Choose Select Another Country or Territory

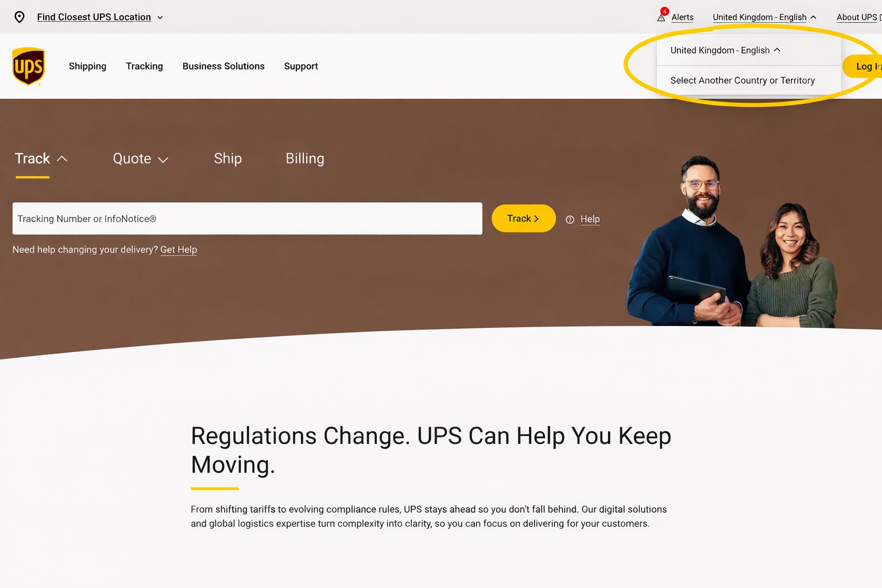[742, 80]
